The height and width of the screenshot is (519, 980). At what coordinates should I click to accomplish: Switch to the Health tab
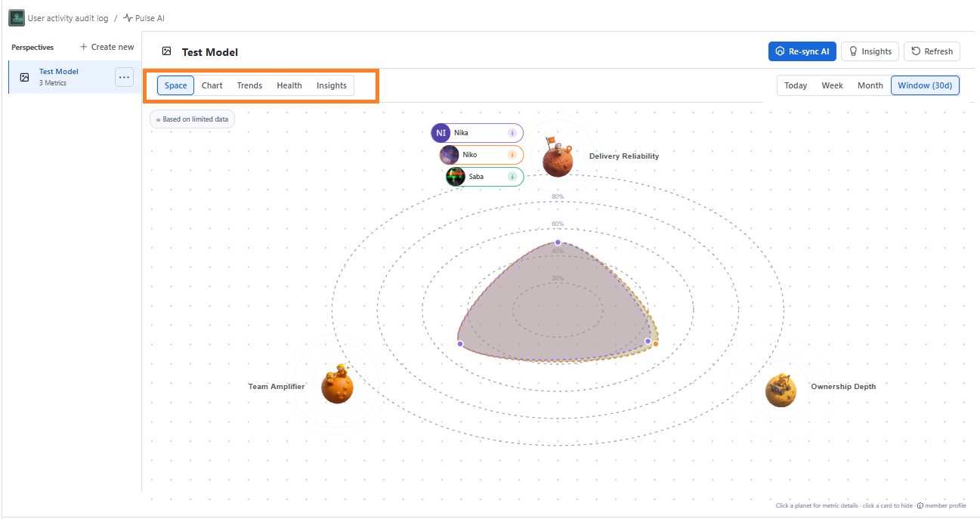point(289,85)
